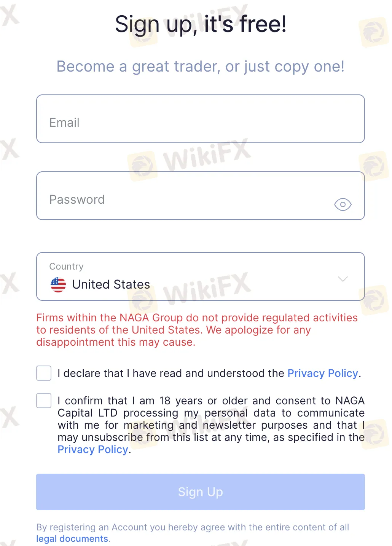This screenshot has height=546, width=392.
Task: Check the Privacy Policy declaration checkbox
Action: (44, 373)
